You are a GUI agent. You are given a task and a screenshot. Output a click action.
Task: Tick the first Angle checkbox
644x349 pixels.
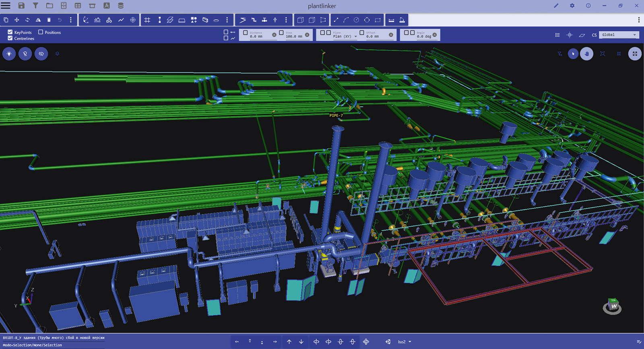tap(406, 33)
